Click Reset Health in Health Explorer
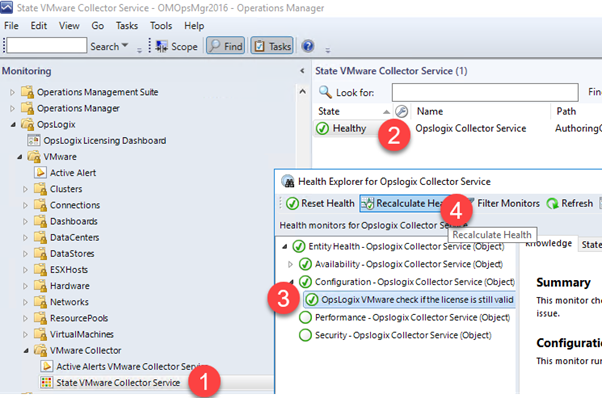This screenshot has height=398, width=602. coord(320,203)
